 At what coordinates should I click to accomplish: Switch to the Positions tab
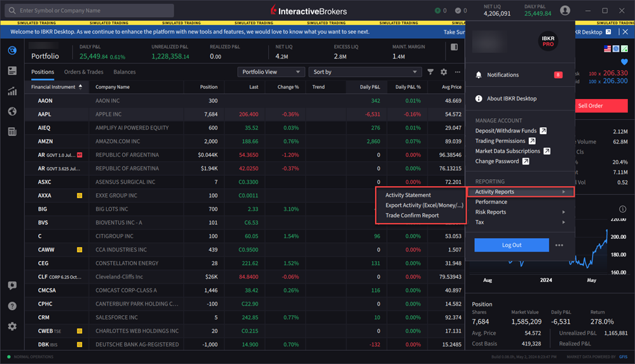tap(43, 72)
